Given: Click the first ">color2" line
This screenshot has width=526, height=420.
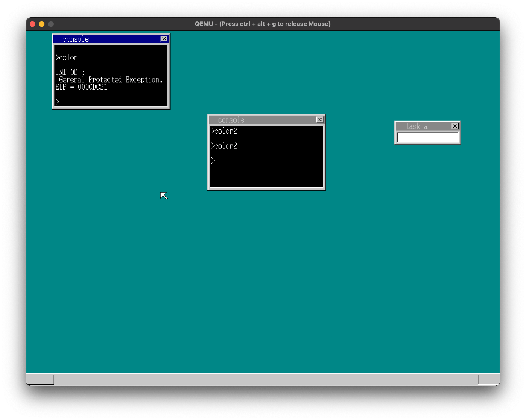Looking at the screenshot, I should [224, 131].
